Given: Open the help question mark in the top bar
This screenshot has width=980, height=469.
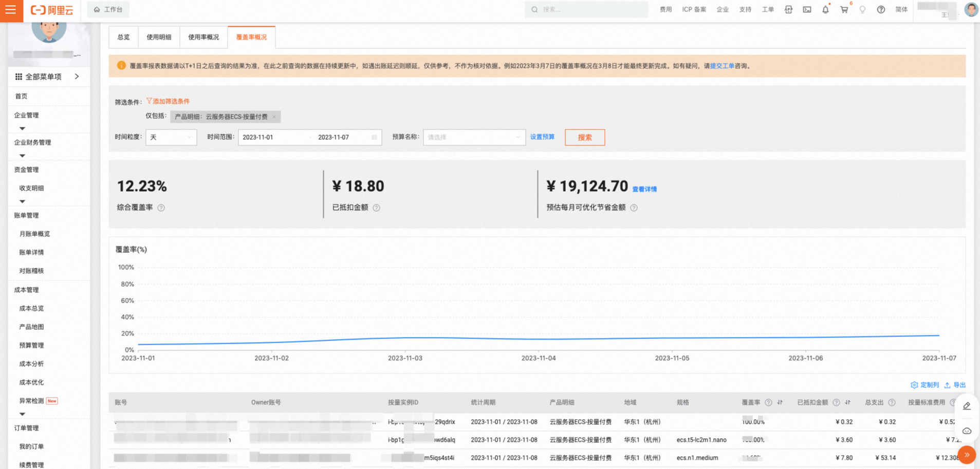Looking at the screenshot, I should coord(881,10).
